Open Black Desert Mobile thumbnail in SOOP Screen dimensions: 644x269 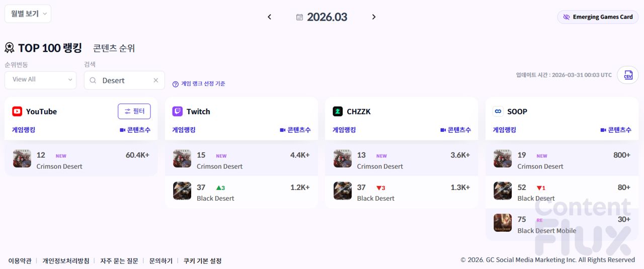503,223
